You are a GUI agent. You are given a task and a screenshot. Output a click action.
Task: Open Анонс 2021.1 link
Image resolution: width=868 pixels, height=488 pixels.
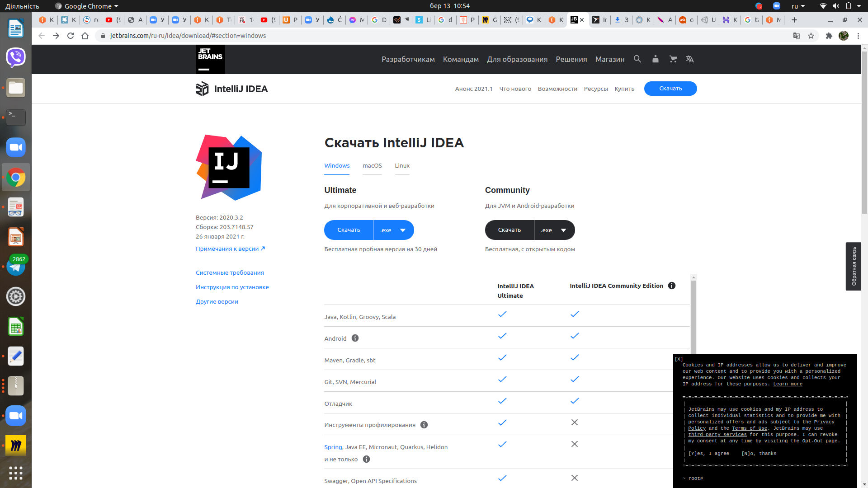(474, 89)
